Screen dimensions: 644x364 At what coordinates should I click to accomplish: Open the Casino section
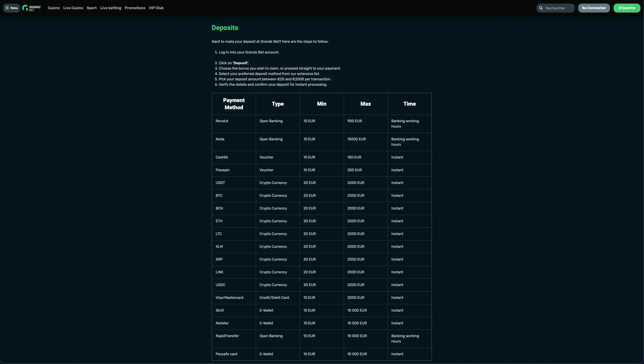click(x=54, y=8)
